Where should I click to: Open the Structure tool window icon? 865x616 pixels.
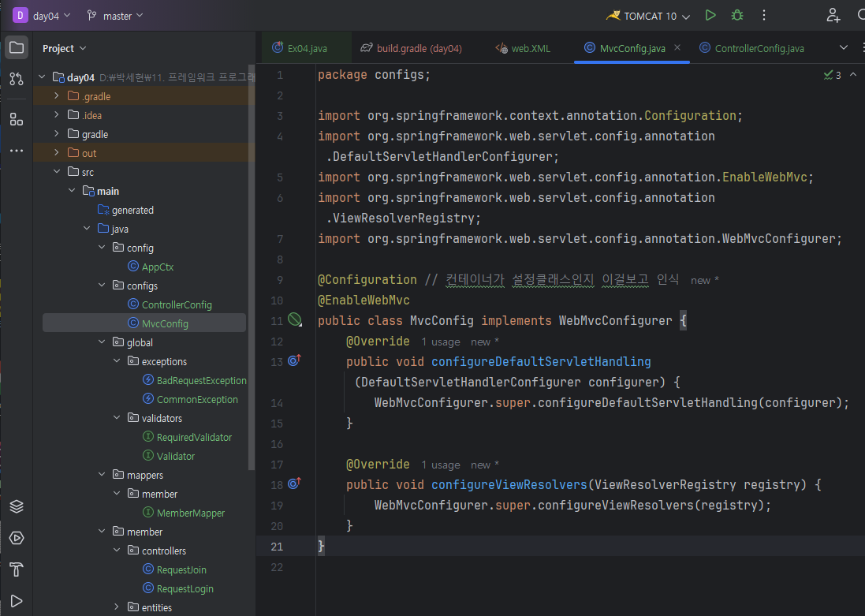click(17, 119)
